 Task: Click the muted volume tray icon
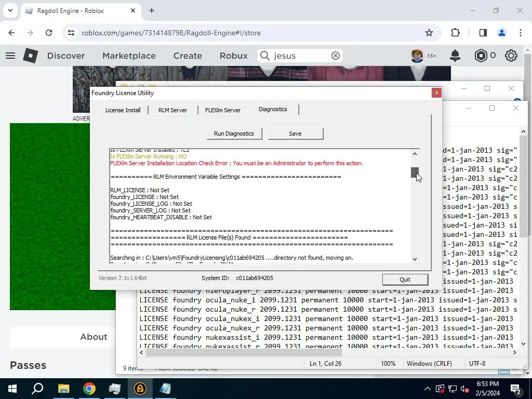465,389
